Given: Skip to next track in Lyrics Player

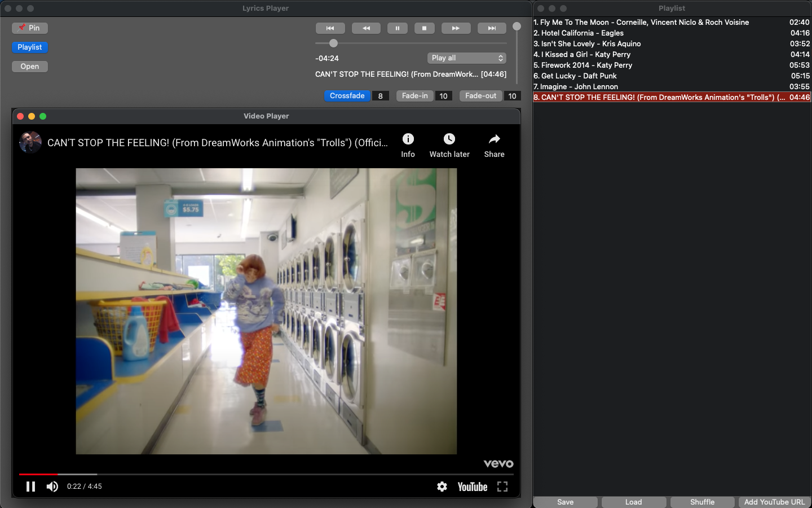Looking at the screenshot, I should [492, 28].
